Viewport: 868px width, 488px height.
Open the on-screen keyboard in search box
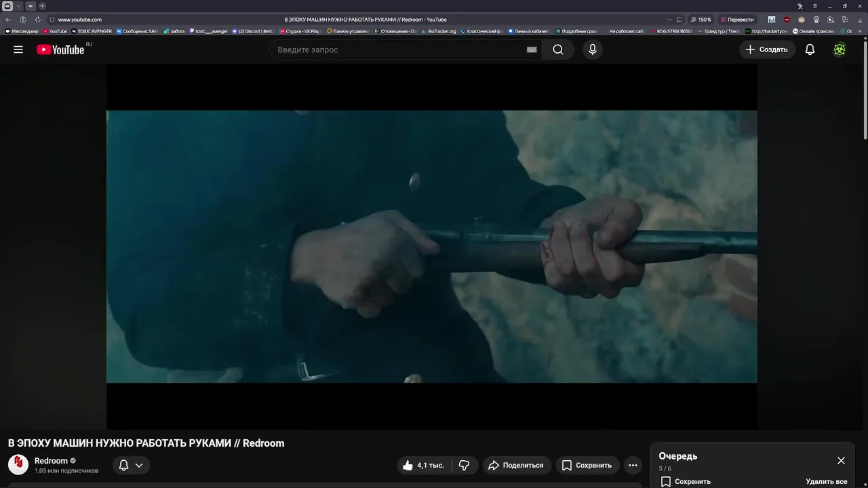click(x=532, y=49)
